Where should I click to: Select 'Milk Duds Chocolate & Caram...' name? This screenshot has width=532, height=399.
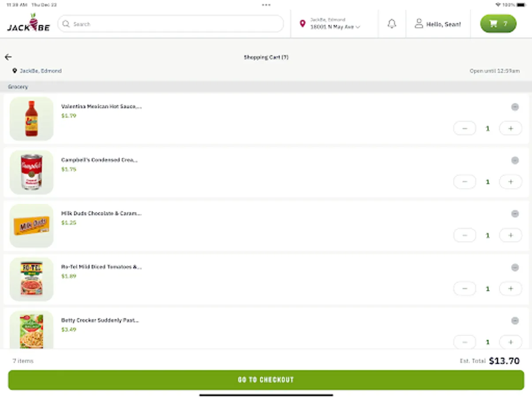[102, 214]
